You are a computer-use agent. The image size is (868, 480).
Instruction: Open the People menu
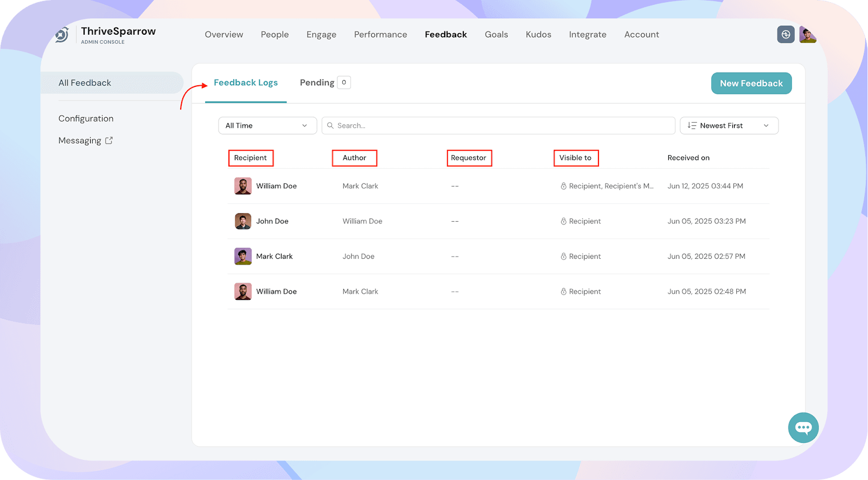[275, 35]
